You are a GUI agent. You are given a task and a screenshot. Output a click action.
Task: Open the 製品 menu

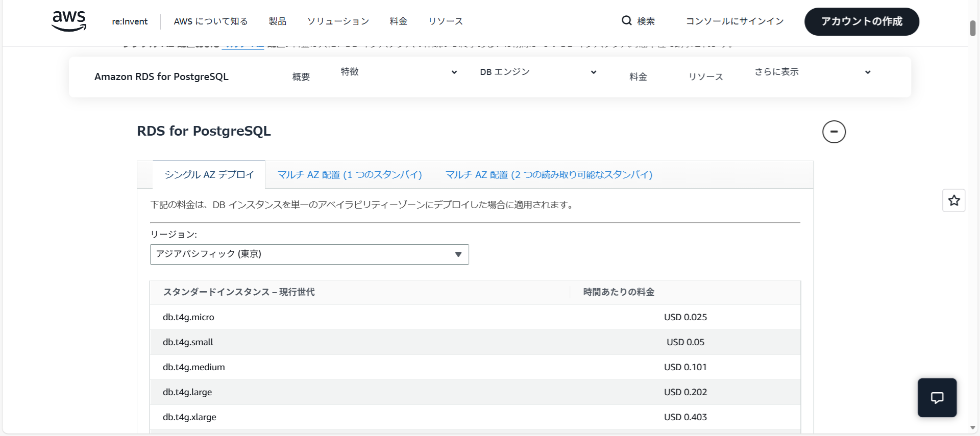(278, 21)
